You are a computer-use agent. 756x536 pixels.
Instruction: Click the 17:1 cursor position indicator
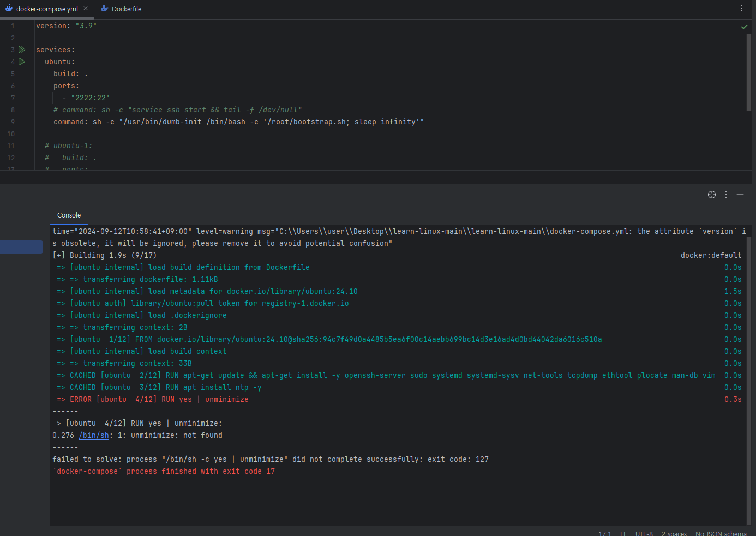(x=605, y=533)
